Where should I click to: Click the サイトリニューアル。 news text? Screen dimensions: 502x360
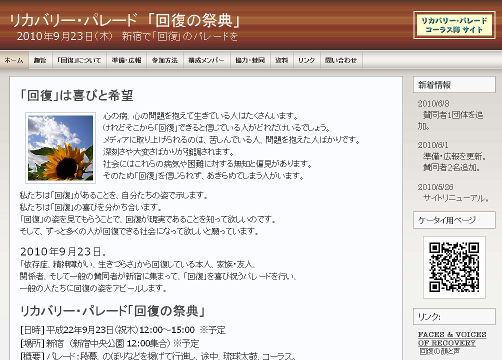coord(456,198)
